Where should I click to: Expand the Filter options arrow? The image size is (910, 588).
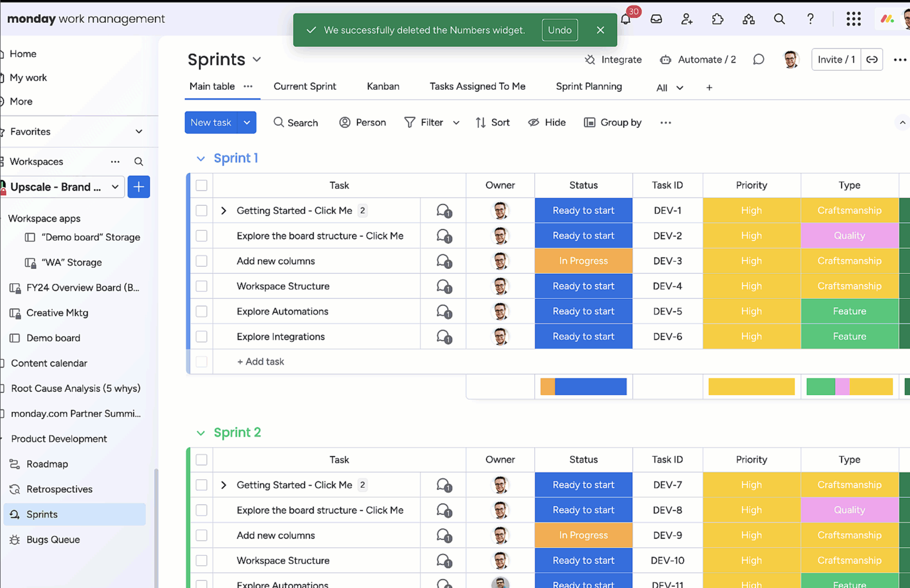click(456, 123)
